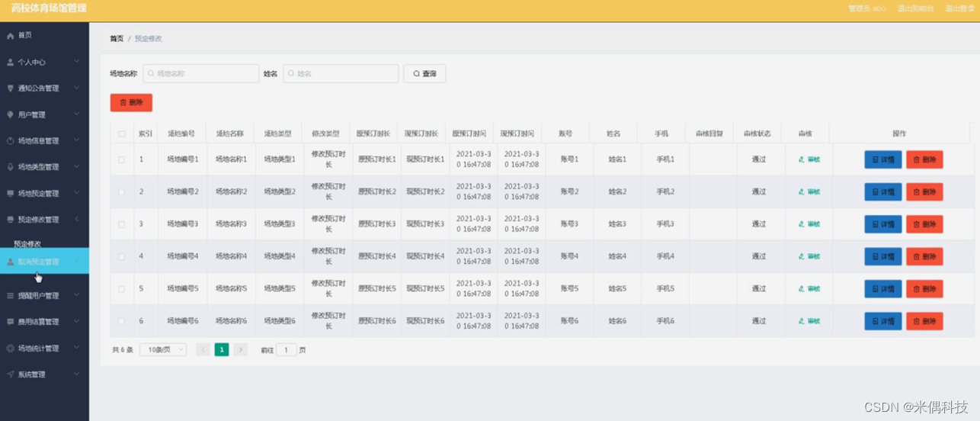Check the checkbox for row 场地编号2
980x421 pixels.
coord(122,191)
